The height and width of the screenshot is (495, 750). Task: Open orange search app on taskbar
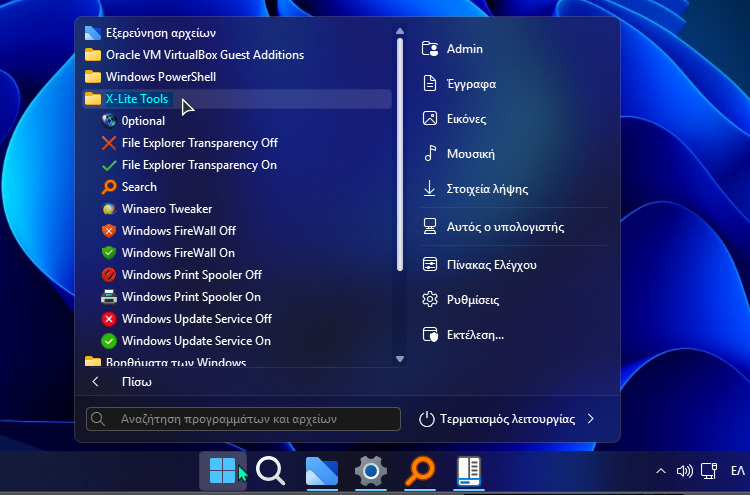point(420,471)
